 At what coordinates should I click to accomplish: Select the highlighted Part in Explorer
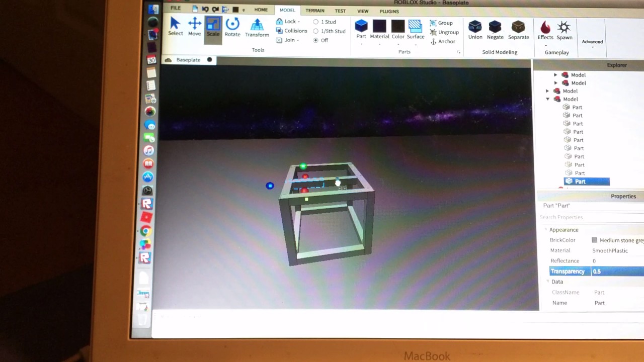(x=587, y=182)
